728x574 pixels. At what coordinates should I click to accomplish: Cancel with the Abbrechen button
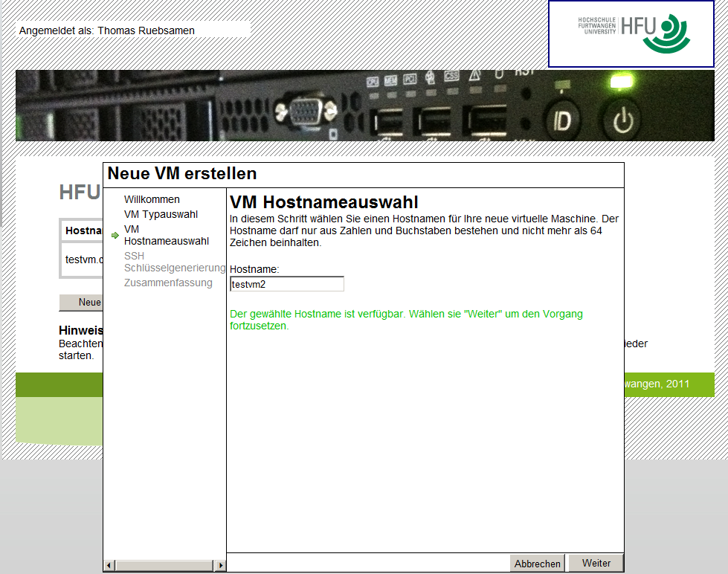tap(537, 563)
